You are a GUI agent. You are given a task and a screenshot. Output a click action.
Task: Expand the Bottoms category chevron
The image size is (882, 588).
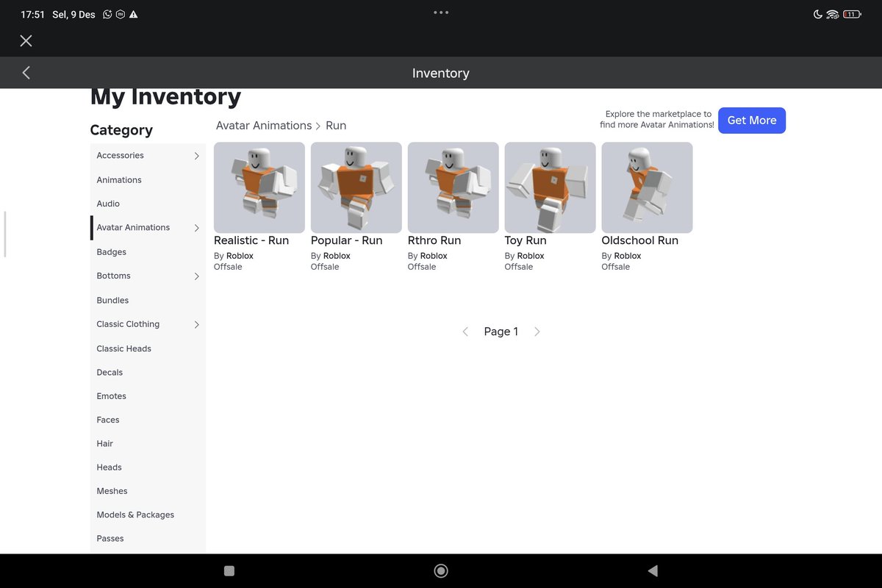[196, 276]
